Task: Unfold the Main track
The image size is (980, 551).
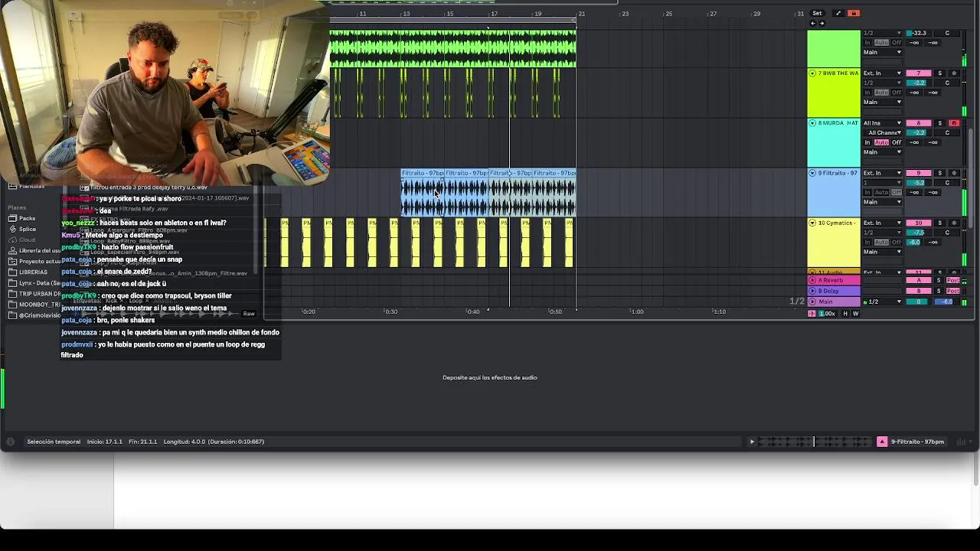Action: (x=812, y=302)
